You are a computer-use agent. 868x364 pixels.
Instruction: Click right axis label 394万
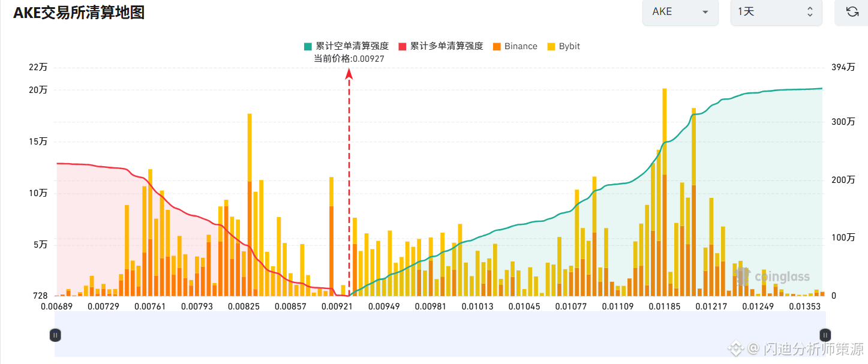[843, 67]
